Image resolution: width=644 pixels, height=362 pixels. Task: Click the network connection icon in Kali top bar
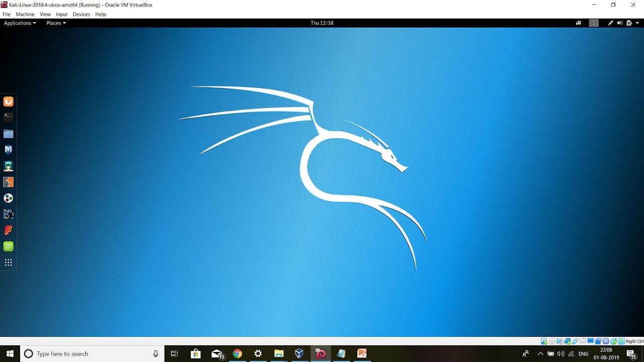(x=611, y=23)
